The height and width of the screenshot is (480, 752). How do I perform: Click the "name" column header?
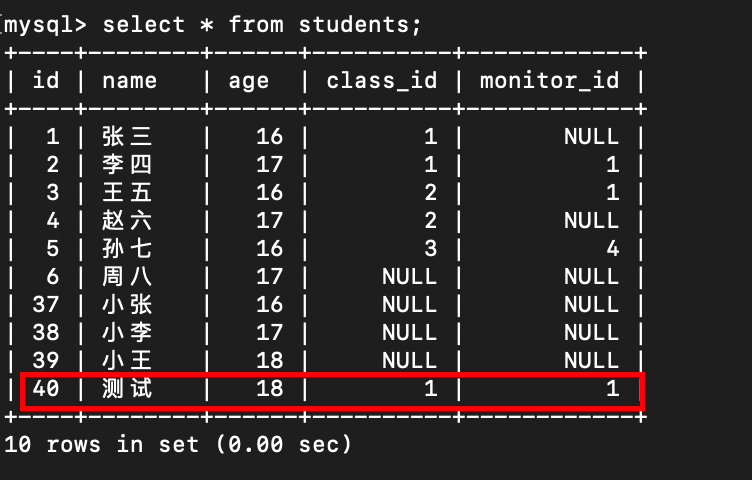[129, 80]
